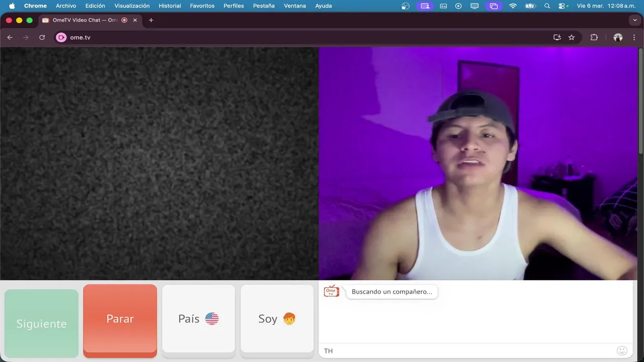Open Spotlight search magnifier icon
Viewport: 644px width, 362px height.
tap(547, 6)
